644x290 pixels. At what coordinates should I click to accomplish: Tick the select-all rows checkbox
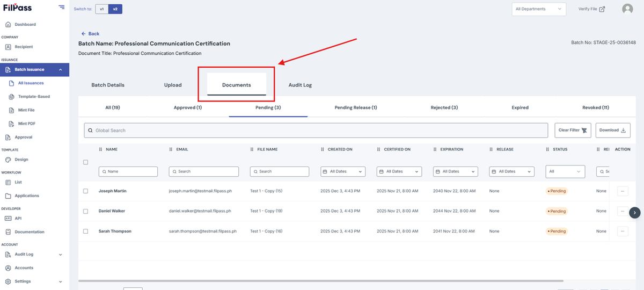[x=85, y=162]
